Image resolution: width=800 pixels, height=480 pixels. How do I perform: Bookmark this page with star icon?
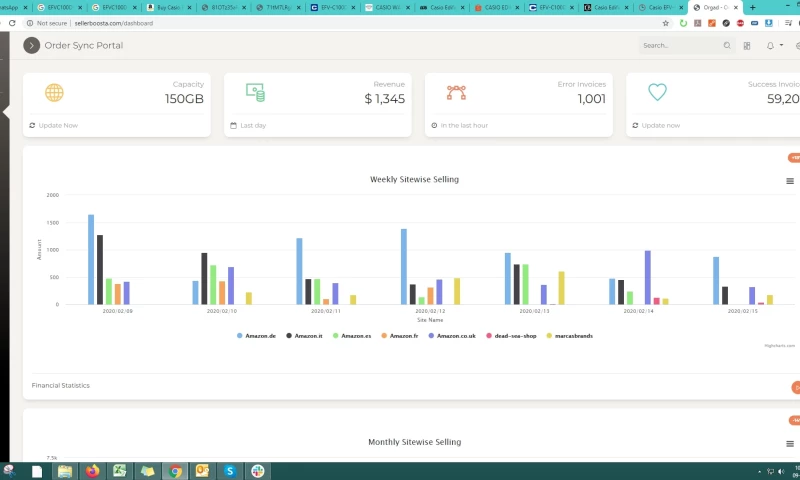tap(666, 23)
